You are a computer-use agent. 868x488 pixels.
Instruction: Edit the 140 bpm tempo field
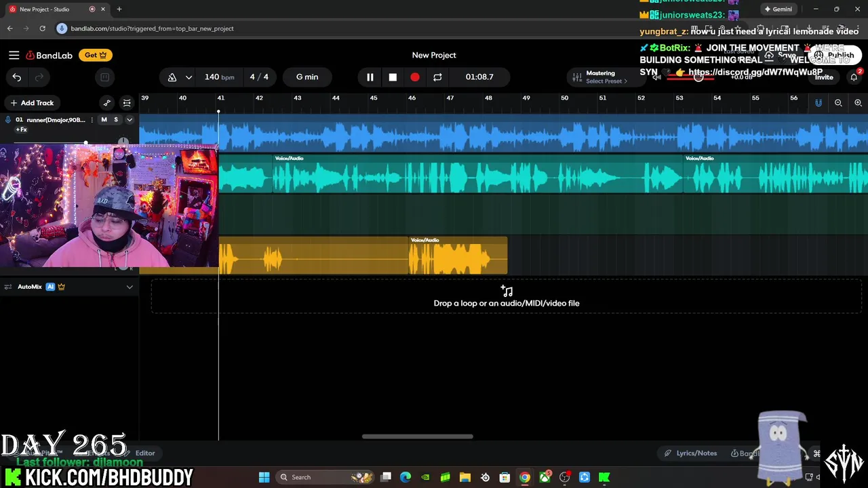click(x=219, y=77)
